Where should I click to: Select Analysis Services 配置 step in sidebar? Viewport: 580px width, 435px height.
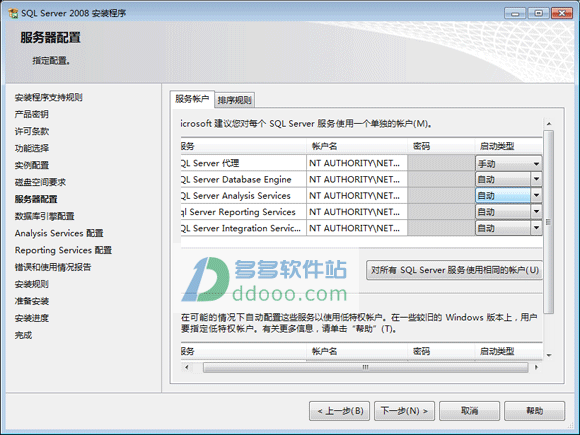tap(59, 233)
